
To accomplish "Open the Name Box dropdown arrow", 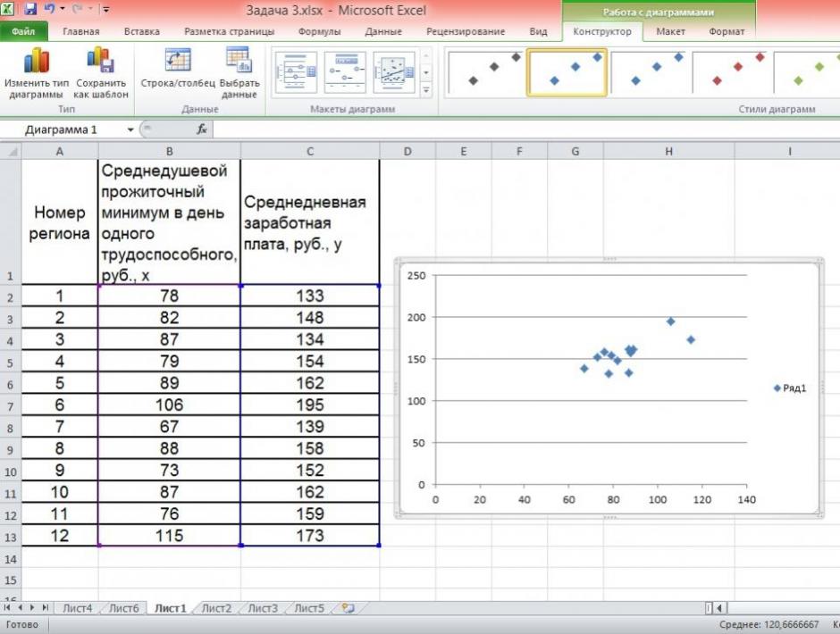I will click(x=130, y=129).
